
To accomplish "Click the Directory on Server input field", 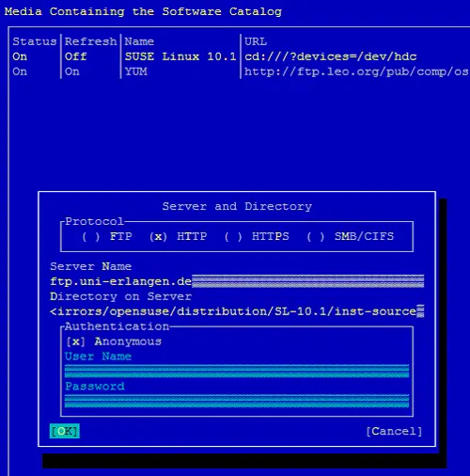I will click(237, 311).
